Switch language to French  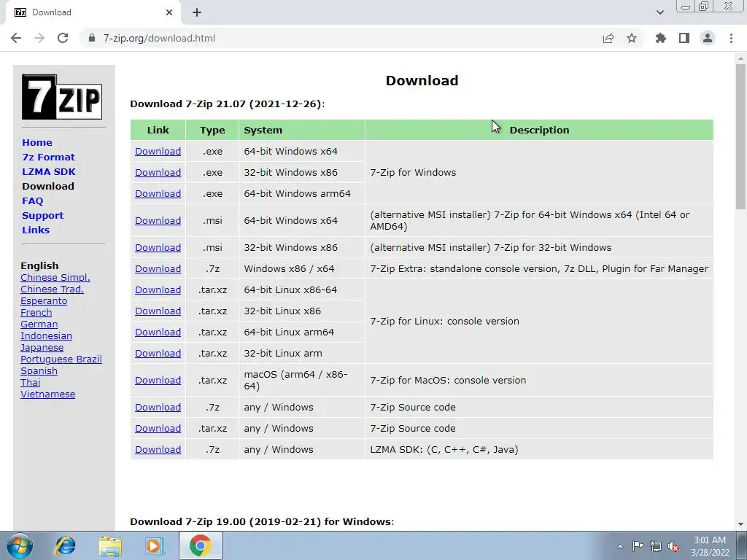point(36,312)
